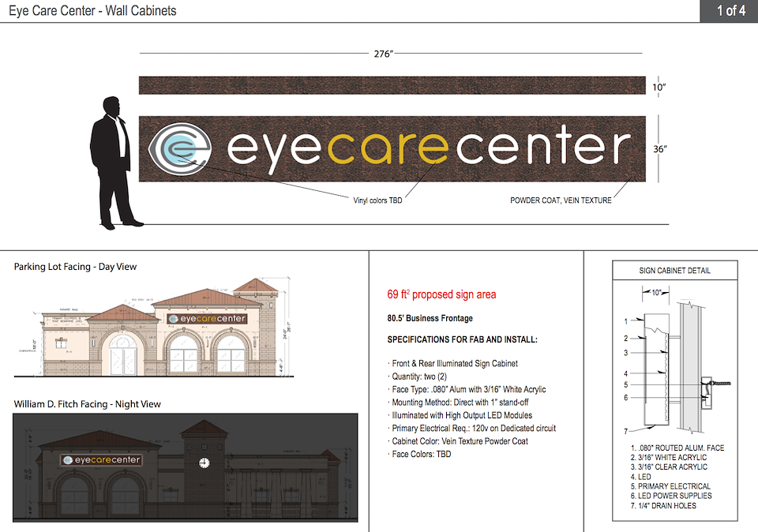Click callout number 1 in the cabinet detail diagram
758x532 pixels.
click(x=626, y=321)
